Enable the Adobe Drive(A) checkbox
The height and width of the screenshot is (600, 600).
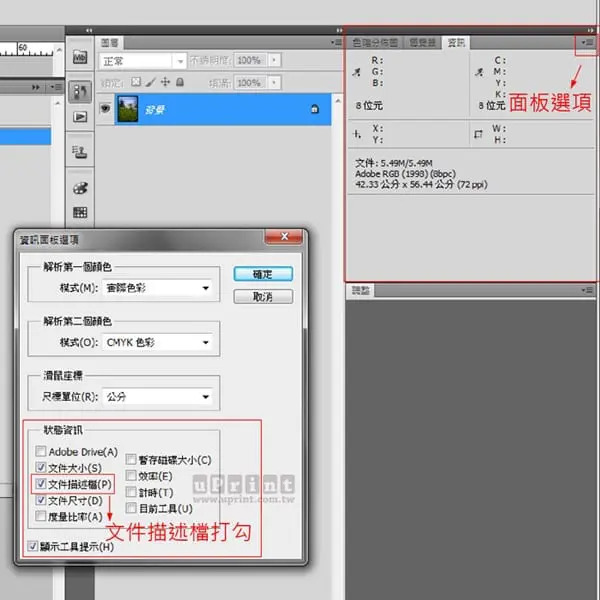pyautogui.click(x=41, y=451)
